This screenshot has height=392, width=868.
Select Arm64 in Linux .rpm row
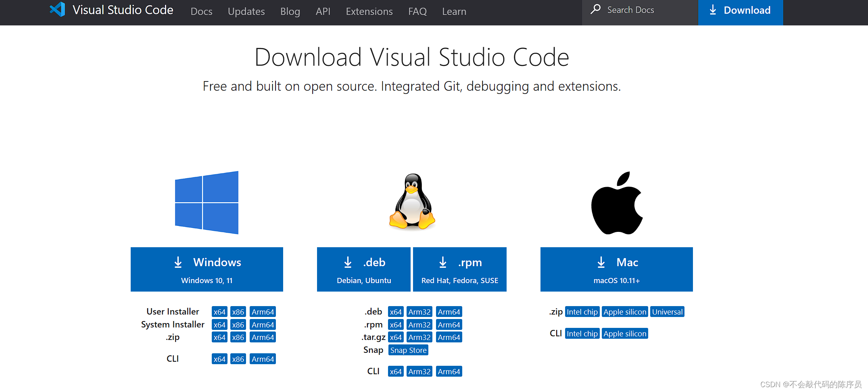[x=449, y=325]
